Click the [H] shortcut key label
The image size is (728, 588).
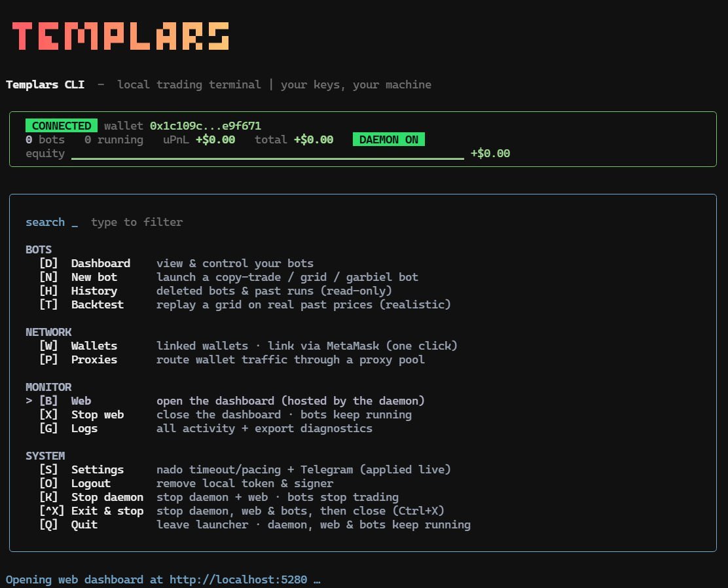click(48, 291)
